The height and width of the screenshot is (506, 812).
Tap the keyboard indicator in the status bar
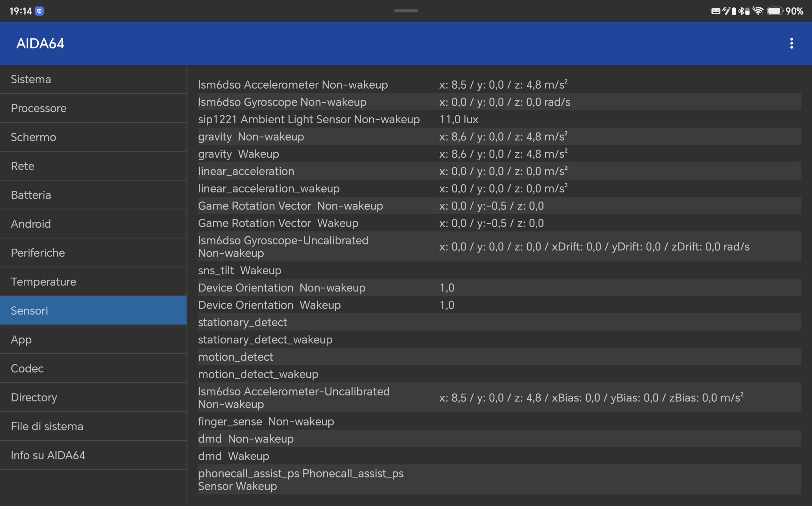[x=716, y=11]
